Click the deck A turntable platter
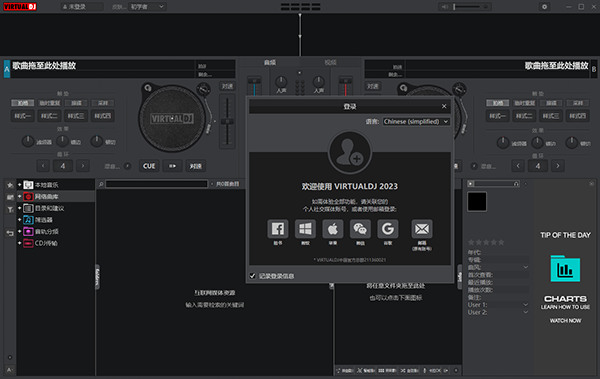 coord(171,118)
